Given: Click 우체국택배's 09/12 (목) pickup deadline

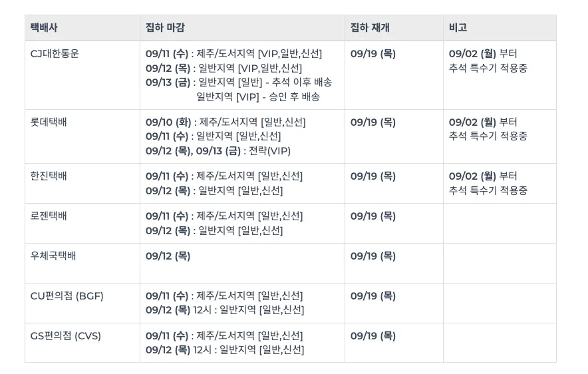Looking at the screenshot, I should 168,256.
